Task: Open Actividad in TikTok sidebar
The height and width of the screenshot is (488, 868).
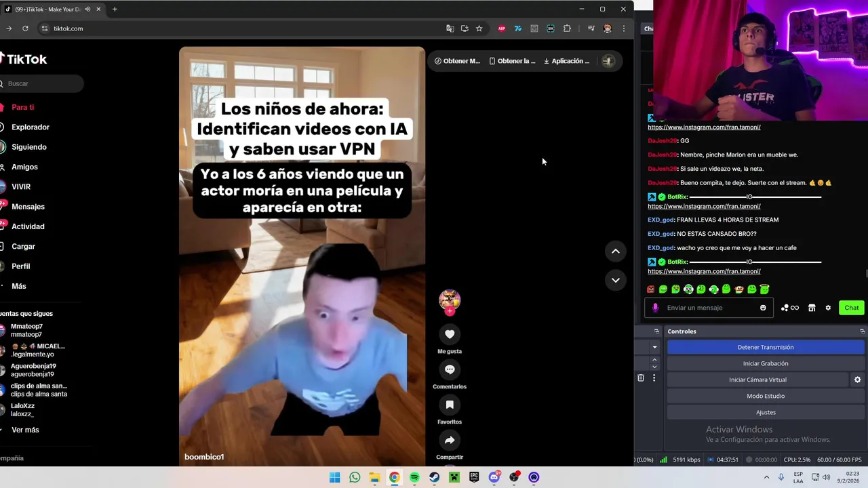Action: click(28, 226)
